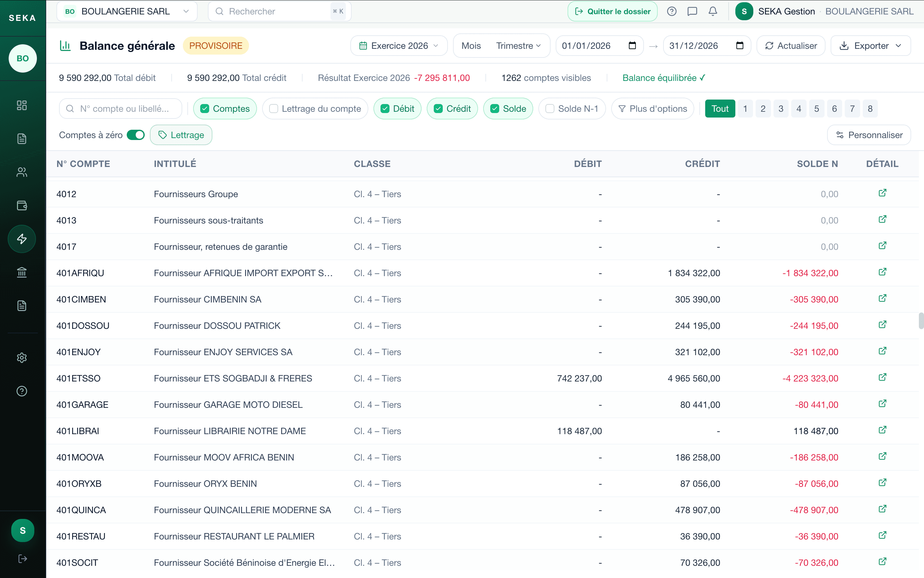
Task: Open the document icon below dashboard in sidebar
Action: tap(22, 139)
